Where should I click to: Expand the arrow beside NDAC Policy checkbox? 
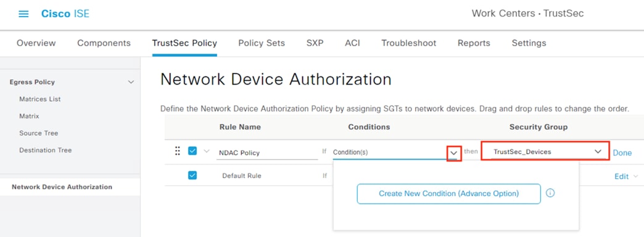click(x=207, y=151)
